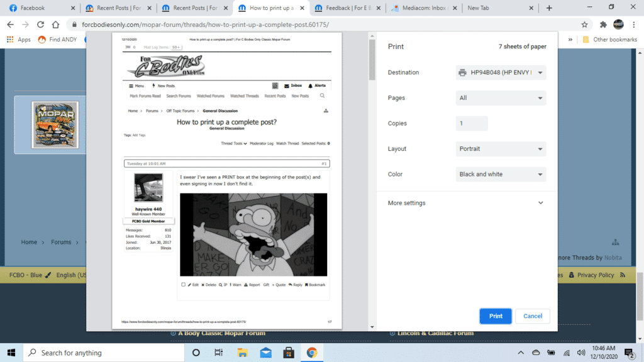Click the Print button

click(495, 316)
